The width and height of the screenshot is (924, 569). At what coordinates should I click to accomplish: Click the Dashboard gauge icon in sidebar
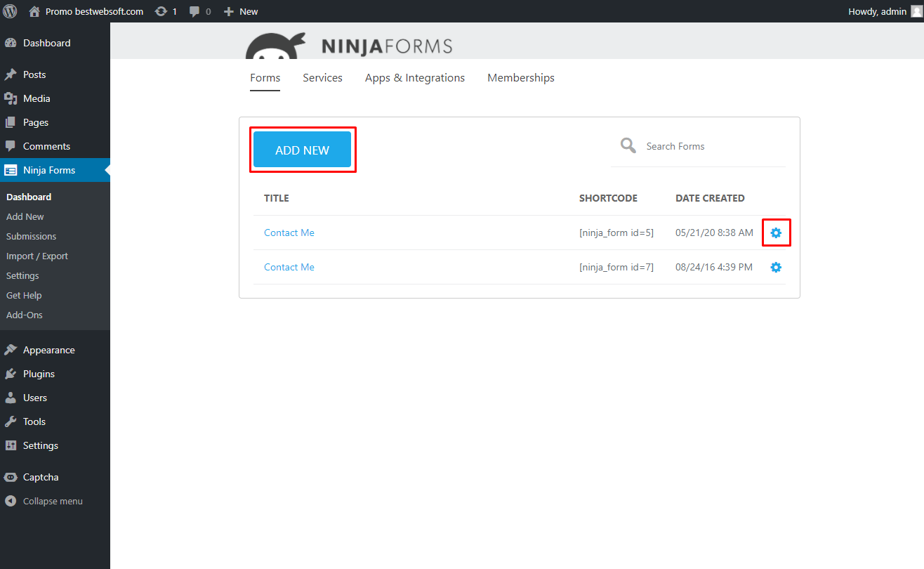pos(11,43)
